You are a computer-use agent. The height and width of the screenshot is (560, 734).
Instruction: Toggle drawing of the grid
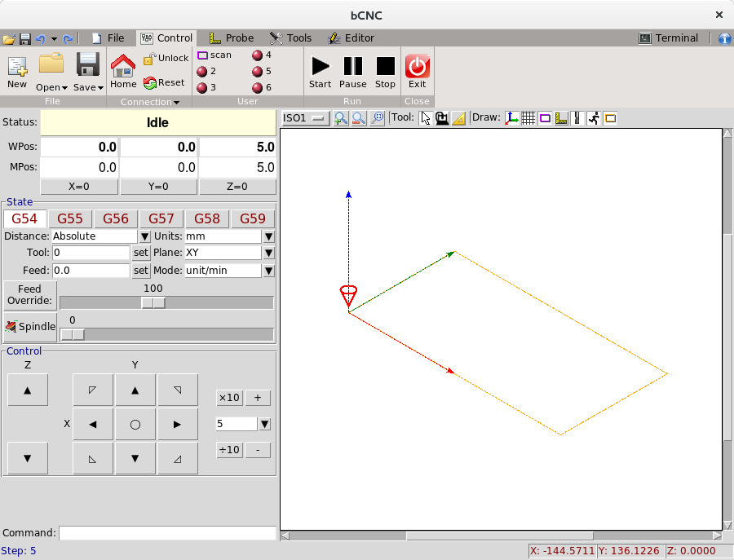tap(528, 118)
